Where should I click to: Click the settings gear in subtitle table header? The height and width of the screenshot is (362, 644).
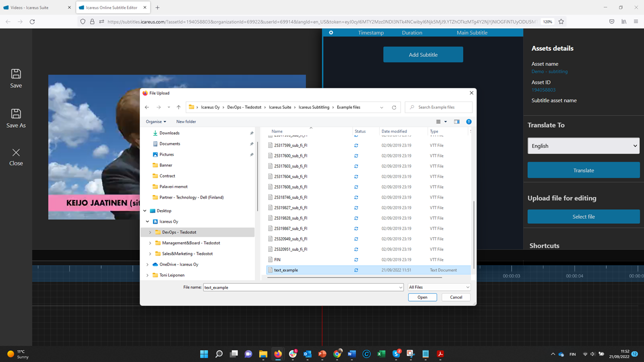click(x=331, y=33)
